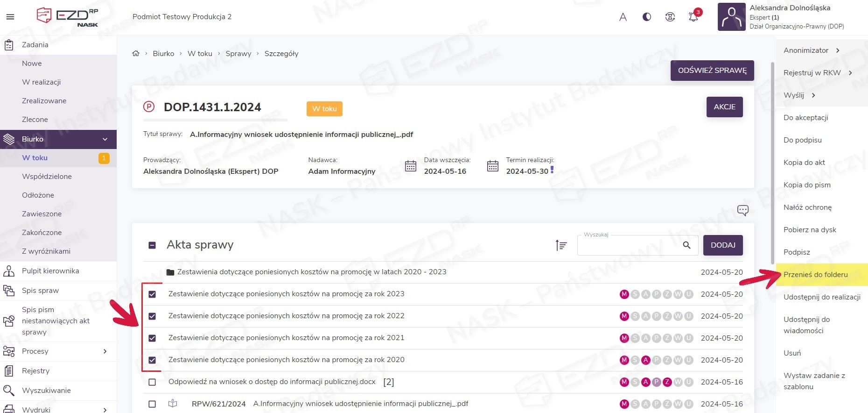
Task: Open the hamburger navigation menu
Action: (x=10, y=17)
